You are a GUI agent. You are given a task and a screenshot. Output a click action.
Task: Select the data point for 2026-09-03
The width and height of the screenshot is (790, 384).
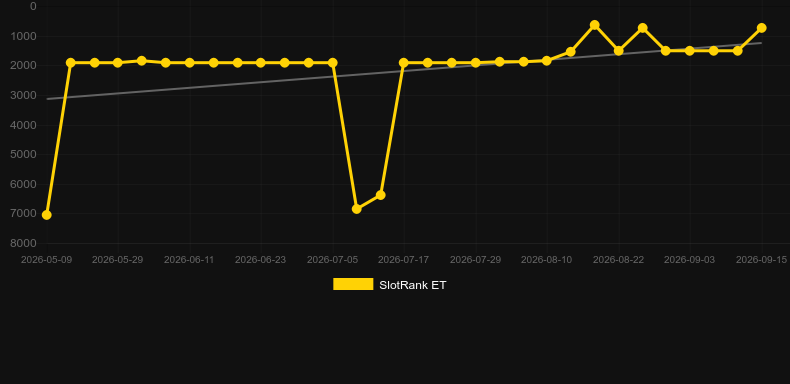690,50
